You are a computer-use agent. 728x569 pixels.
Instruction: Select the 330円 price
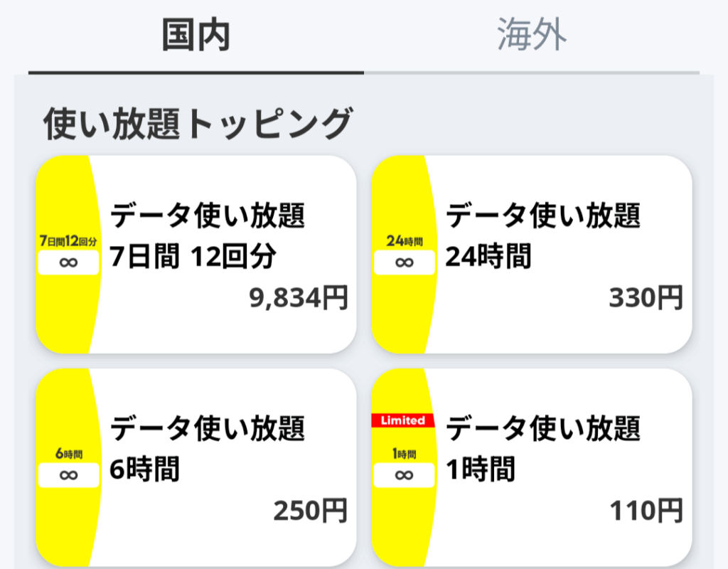tap(646, 298)
